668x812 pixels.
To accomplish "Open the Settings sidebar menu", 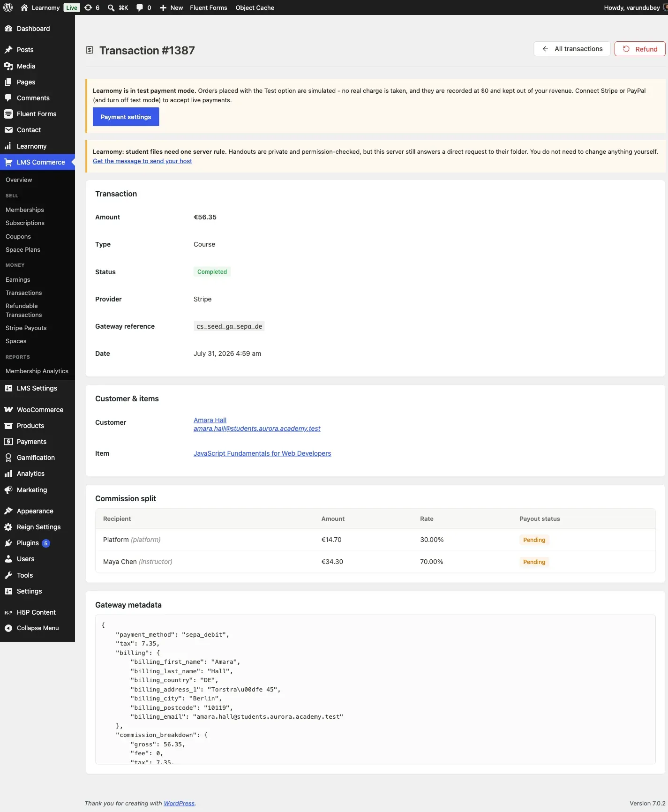I will [x=29, y=591].
